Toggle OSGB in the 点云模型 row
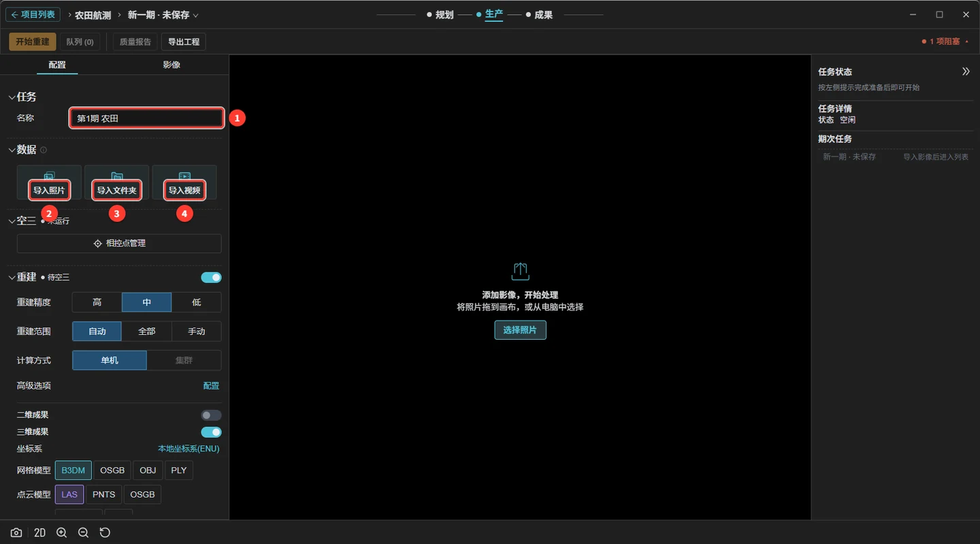The width and height of the screenshot is (980, 544). pyautogui.click(x=143, y=494)
